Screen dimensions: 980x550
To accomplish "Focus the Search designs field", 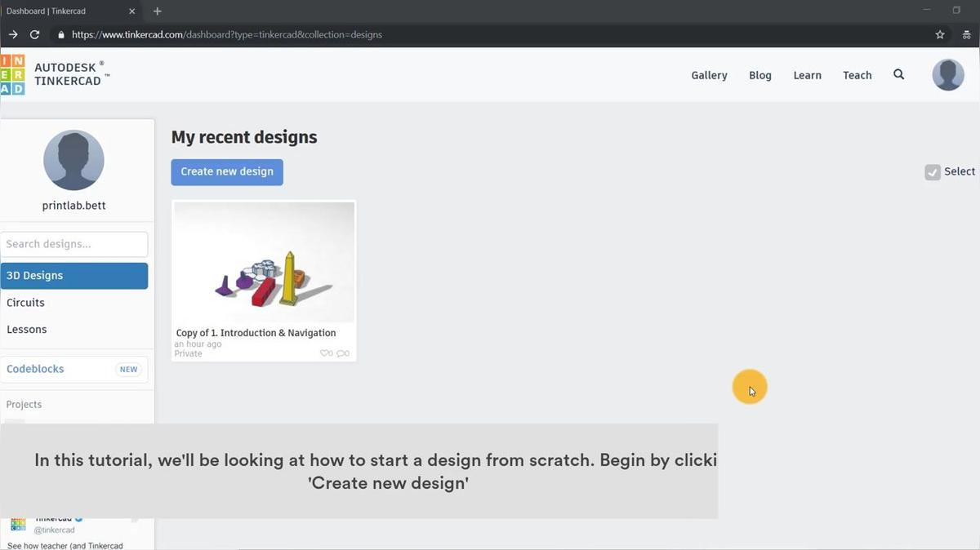I will 74,244.
